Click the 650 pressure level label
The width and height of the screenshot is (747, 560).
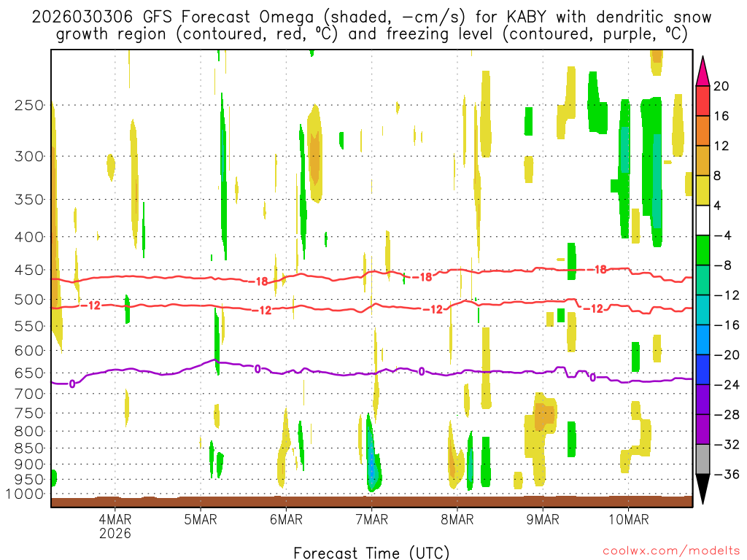pos(29,373)
